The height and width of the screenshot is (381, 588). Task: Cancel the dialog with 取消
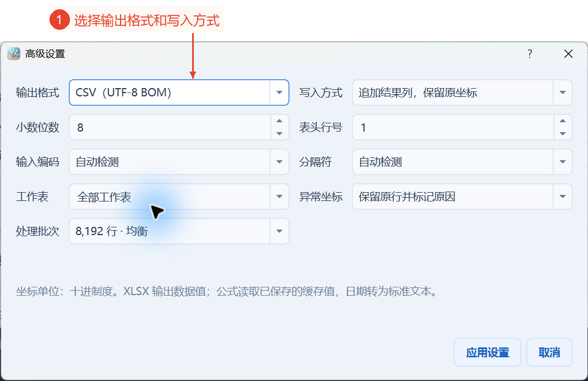[549, 352]
